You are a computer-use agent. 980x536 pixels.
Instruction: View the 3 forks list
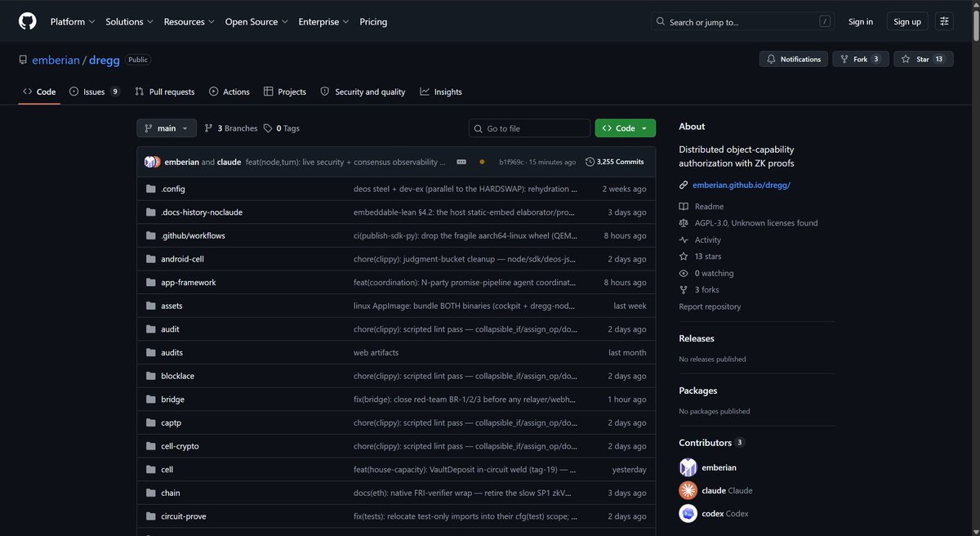(x=699, y=290)
